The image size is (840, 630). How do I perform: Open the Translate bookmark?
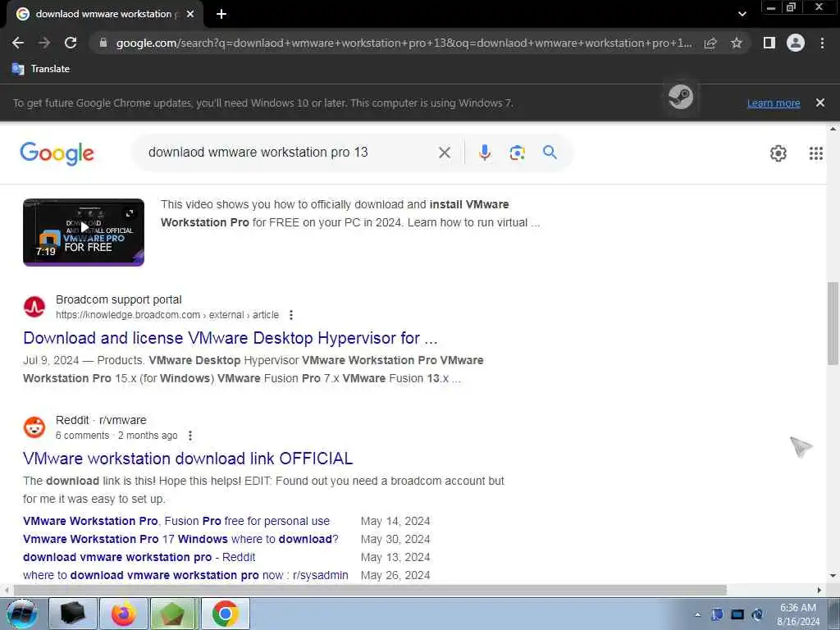(41, 69)
